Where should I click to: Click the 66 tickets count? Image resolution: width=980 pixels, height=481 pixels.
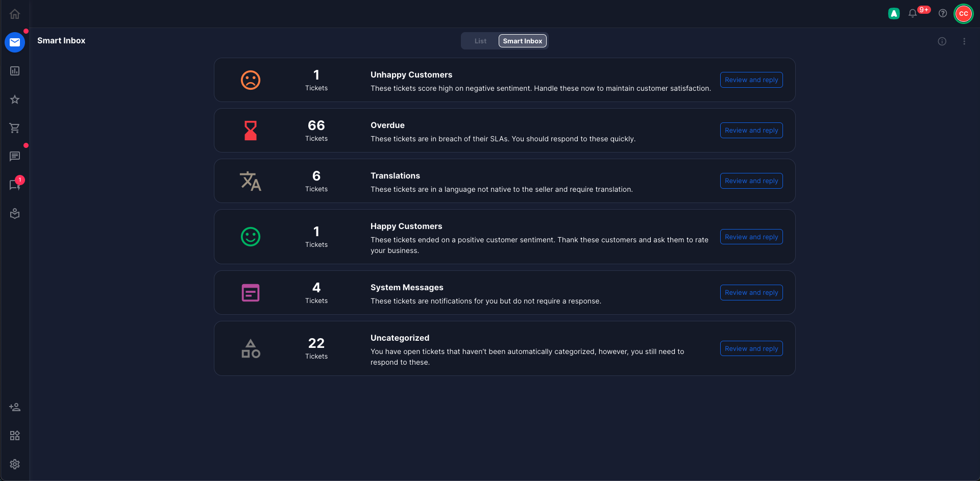tap(316, 125)
